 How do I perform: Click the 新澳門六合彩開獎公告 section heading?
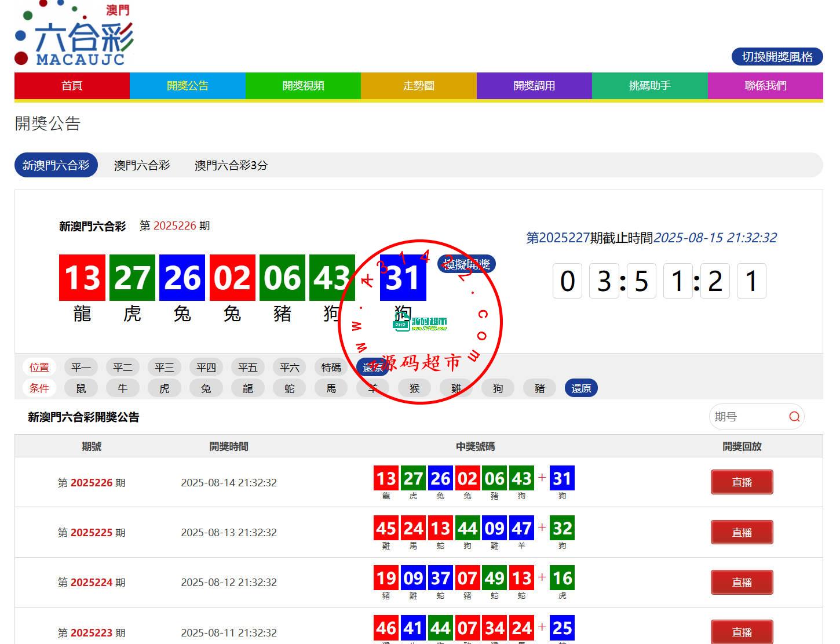click(x=83, y=417)
